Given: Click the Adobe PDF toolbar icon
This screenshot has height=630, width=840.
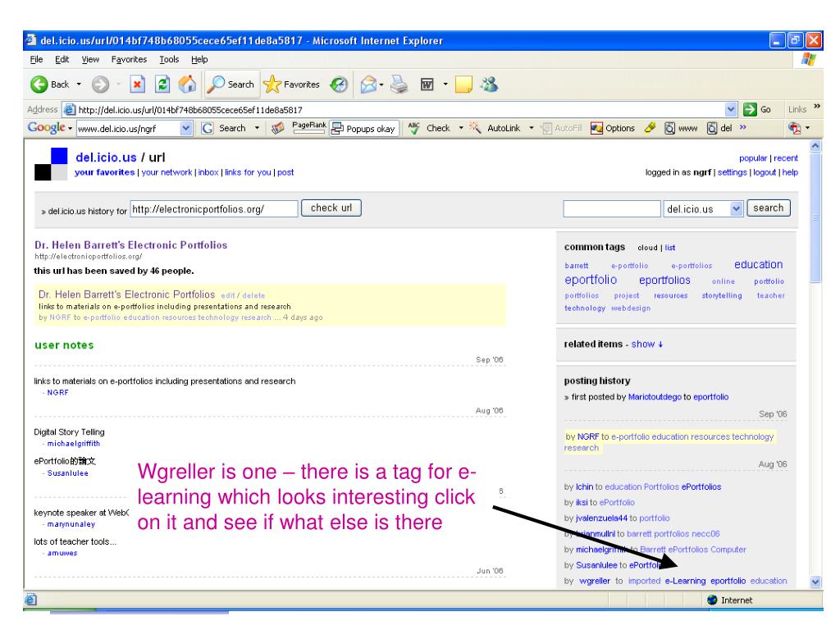Looking at the screenshot, I should 794,128.
